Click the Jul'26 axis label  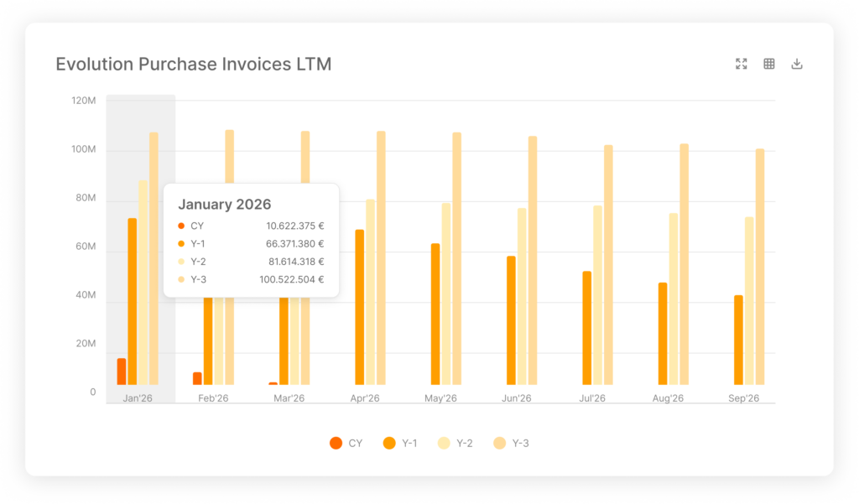pyautogui.click(x=592, y=398)
